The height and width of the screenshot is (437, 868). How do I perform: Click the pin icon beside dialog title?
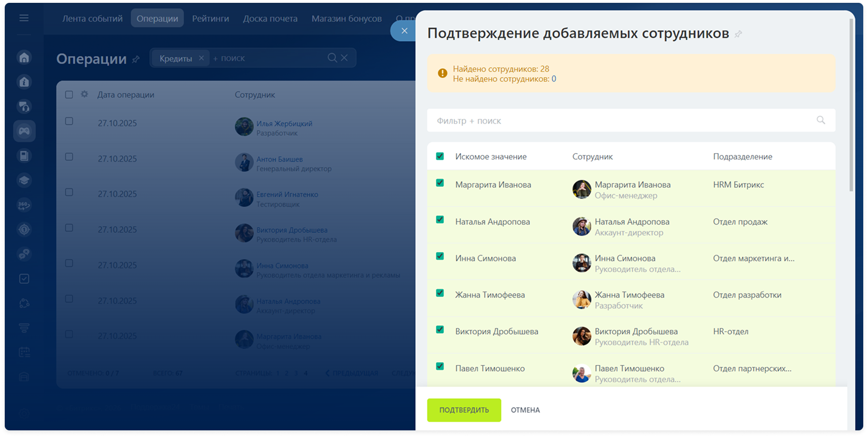(x=738, y=34)
